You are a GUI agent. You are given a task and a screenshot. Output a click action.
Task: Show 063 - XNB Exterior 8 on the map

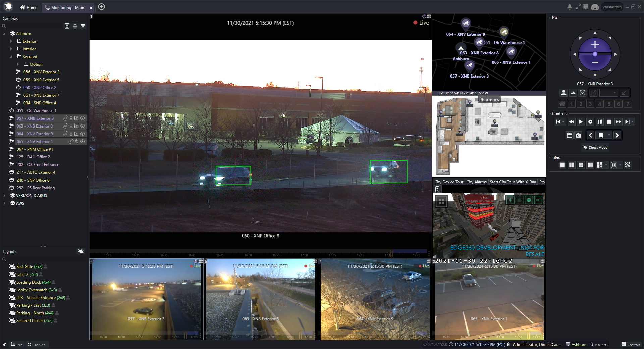coord(71,126)
